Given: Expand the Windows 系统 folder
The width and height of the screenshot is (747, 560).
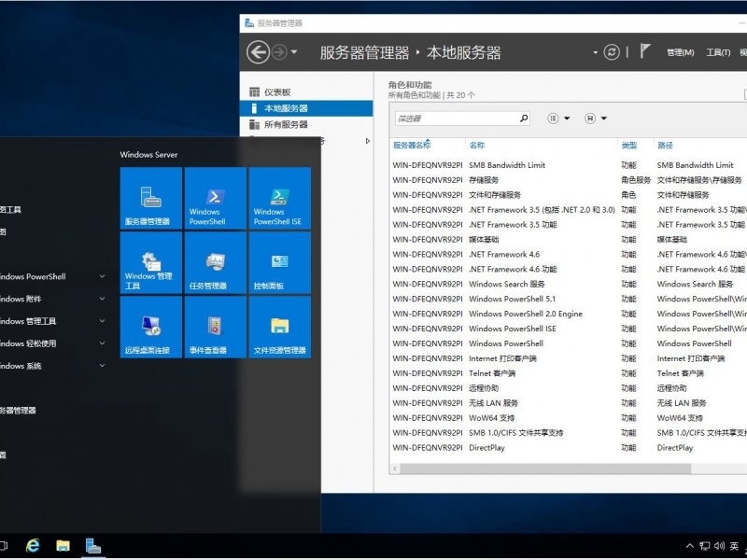Looking at the screenshot, I should [x=102, y=366].
